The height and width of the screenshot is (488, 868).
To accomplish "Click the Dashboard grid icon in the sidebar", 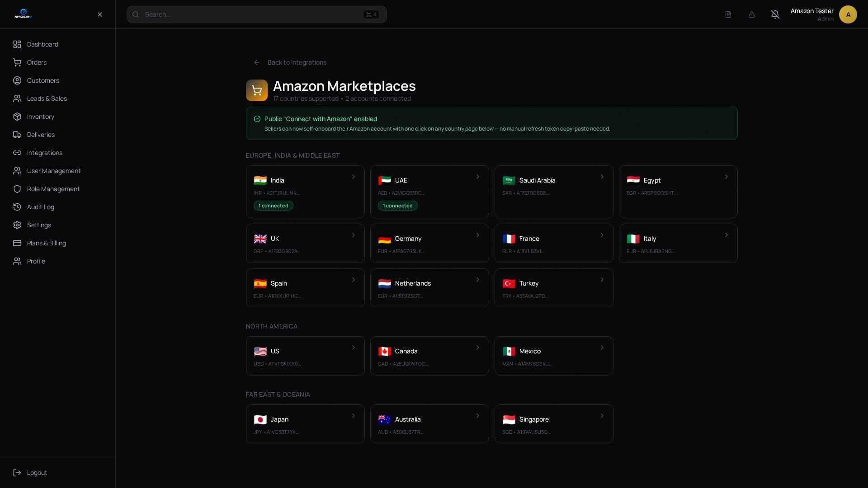I will coord(17,44).
